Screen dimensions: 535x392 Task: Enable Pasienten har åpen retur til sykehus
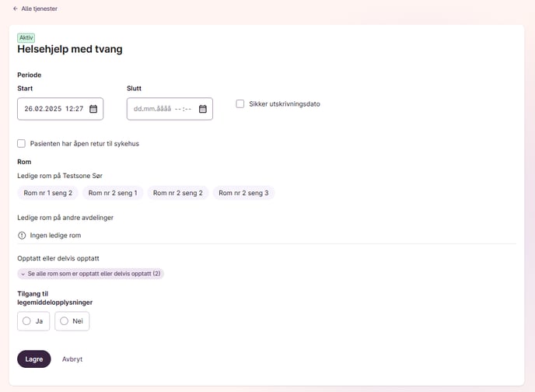pyautogui.click(x=22, y=143)
